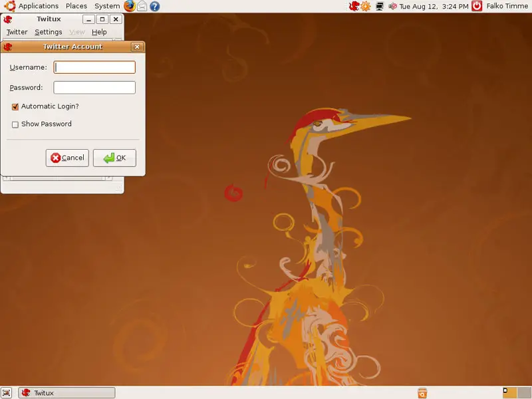532x399 pixels.
Task: Click the Ubuntu logo in Applications menu
Action: click(x=10, y=6)
